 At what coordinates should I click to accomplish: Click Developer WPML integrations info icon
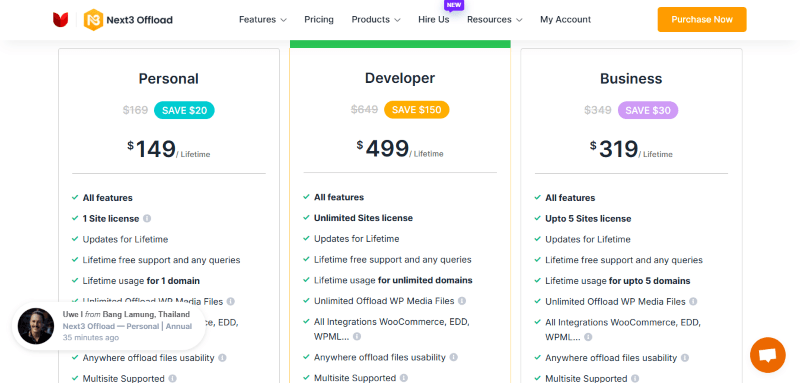click(357, 337)
